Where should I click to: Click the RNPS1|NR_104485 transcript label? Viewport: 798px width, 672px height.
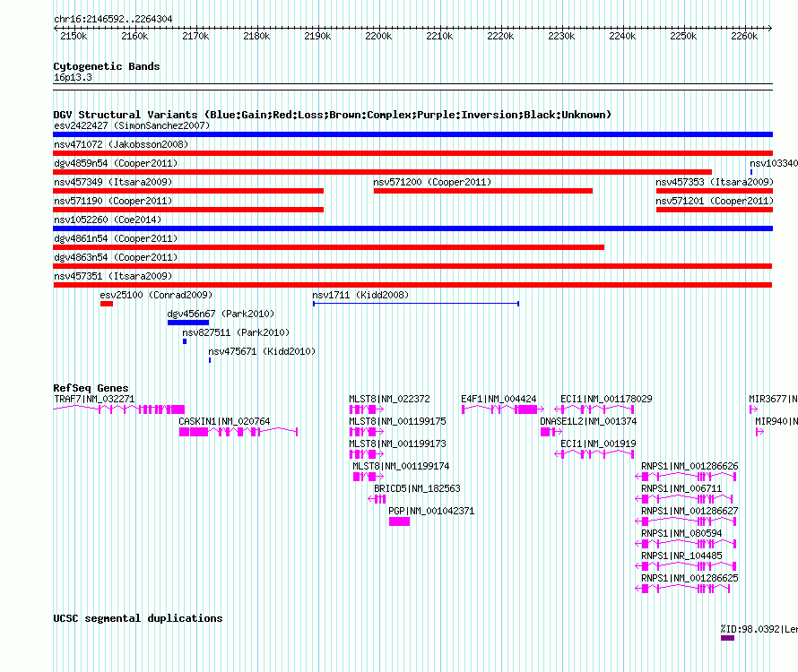click(681, 556)
